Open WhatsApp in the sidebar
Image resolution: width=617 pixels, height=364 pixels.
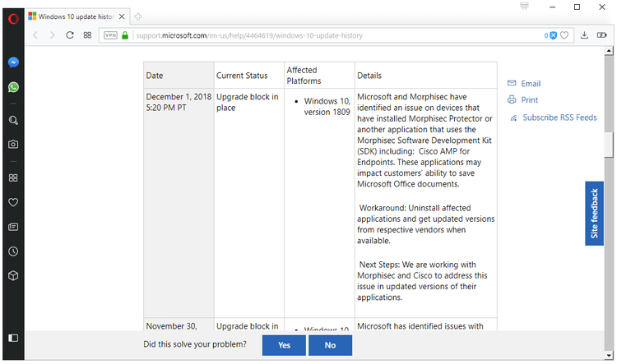(x=13, y=87)
